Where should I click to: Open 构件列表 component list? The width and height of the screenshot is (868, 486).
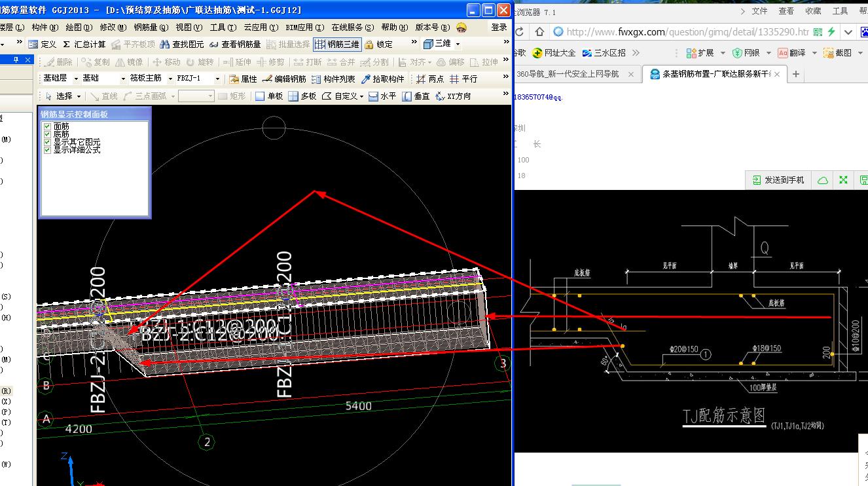(x=333, y=79)
